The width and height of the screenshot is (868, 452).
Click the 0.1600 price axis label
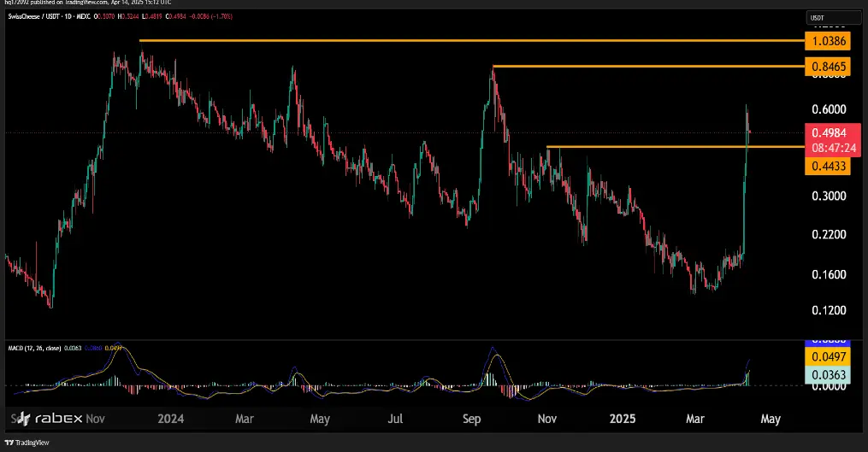click(829, 274)
